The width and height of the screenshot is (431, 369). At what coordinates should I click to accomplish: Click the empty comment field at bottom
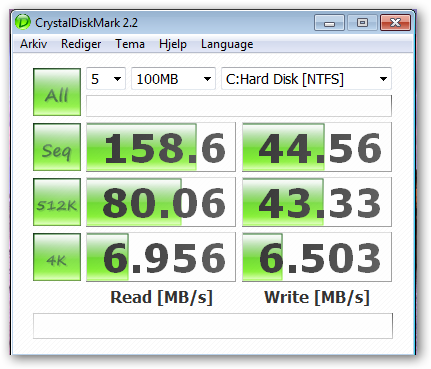(x=213, y=326)
